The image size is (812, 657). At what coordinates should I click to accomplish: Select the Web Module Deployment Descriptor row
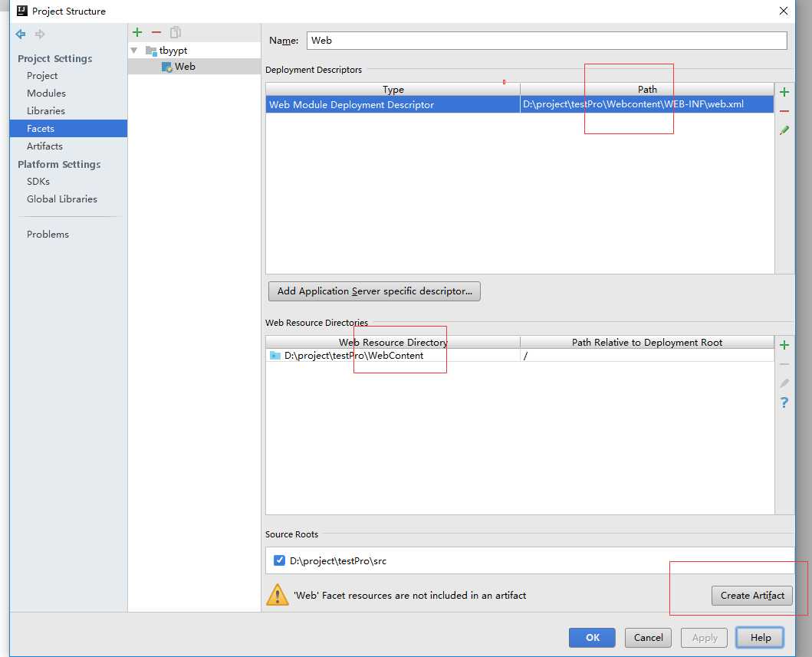point(519,104)
